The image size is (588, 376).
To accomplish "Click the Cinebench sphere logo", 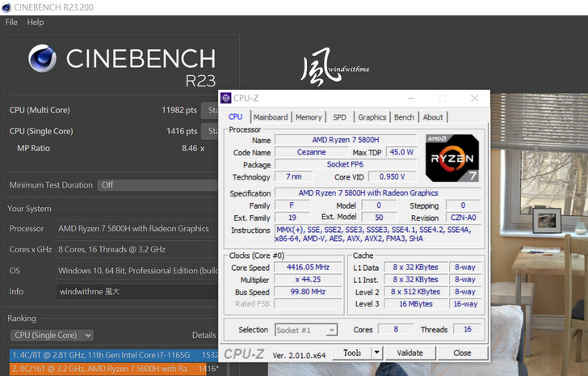I will [x=43, y=59].
